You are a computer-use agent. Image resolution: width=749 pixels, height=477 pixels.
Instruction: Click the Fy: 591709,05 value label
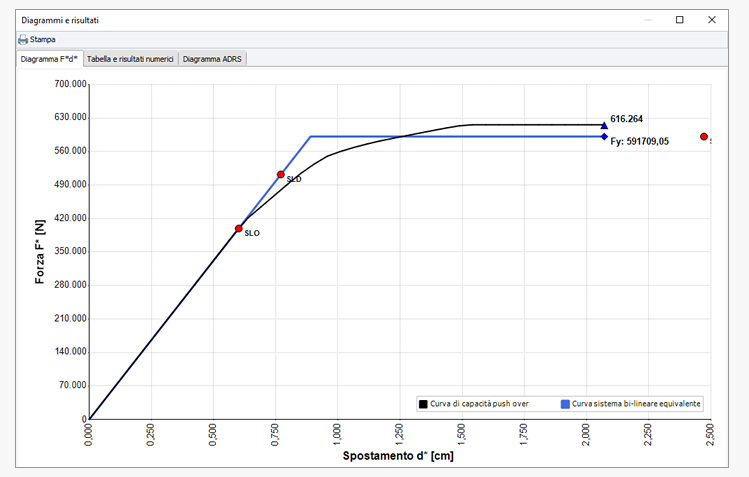tap(640, 142)
